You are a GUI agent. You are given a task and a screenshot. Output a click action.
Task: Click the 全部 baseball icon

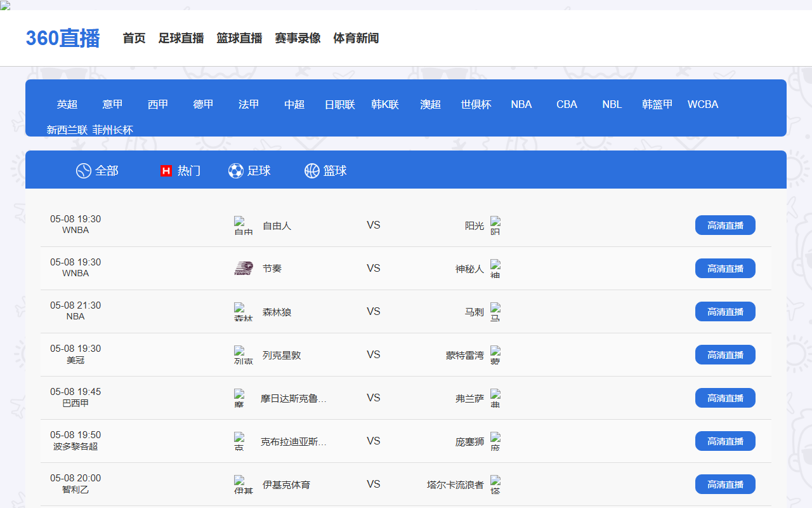84,171
